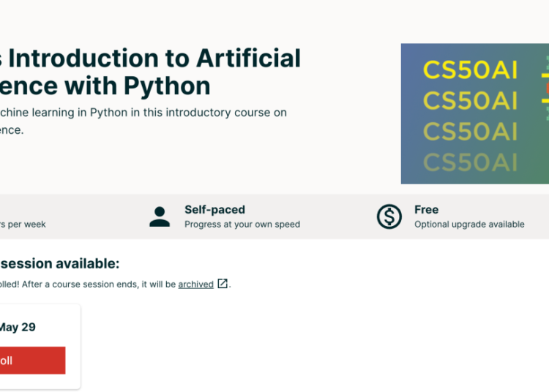549x392 pixels.
Task: Click the 'Progress at your own speed' text
Action: pos(242,225)
